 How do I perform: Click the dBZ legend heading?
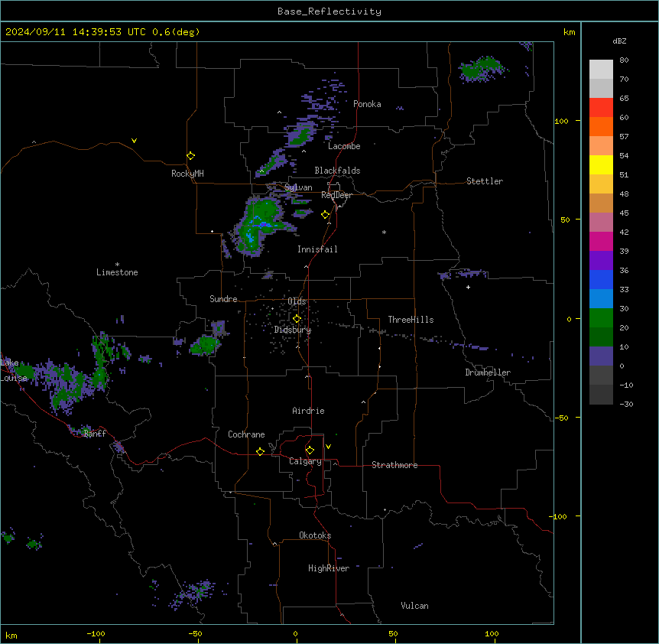(619, 41)
